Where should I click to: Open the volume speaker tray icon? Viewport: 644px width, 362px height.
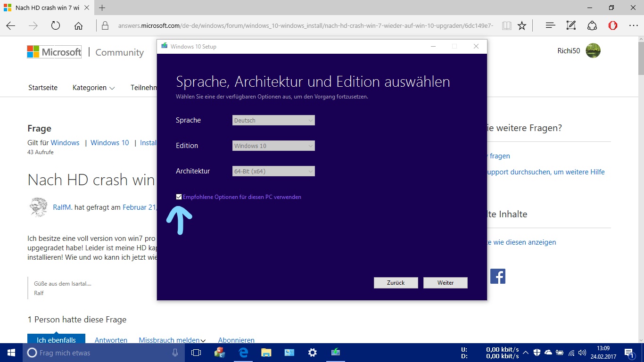click(583, 353)
